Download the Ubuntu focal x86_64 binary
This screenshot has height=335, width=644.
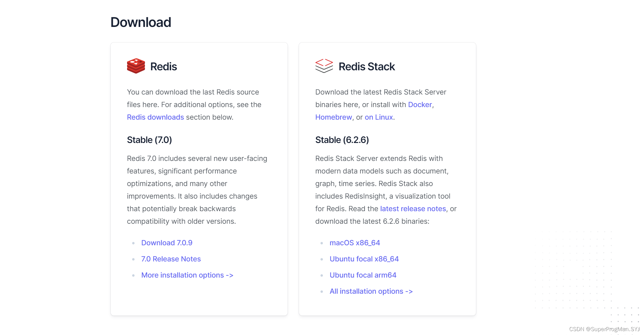point(364,259)
